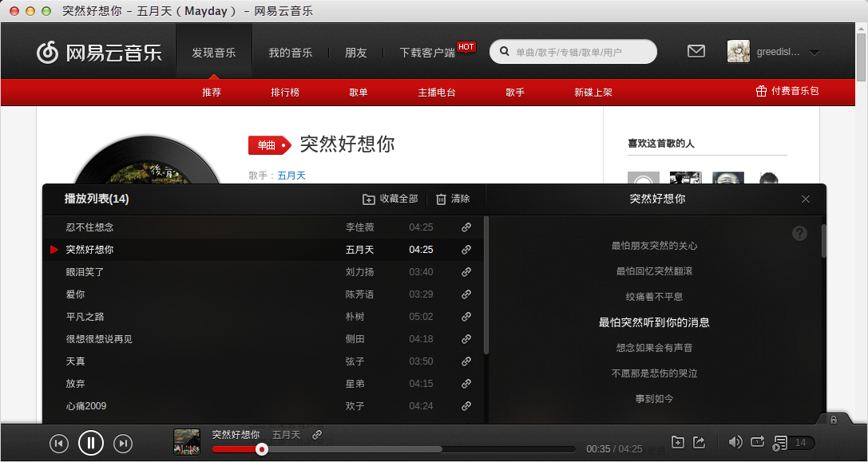Click artist 陈芳语 in the playlist

pos(359,294)
